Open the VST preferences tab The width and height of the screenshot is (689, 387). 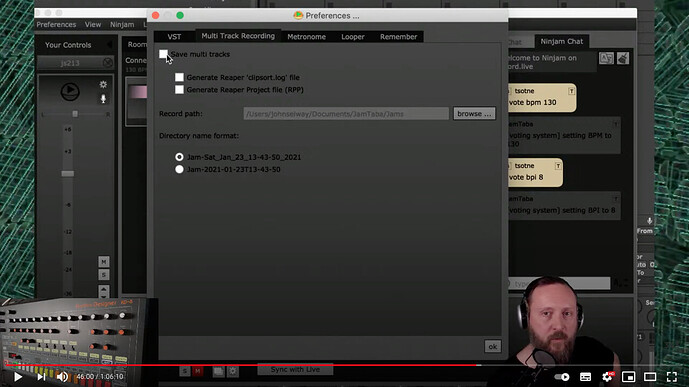tap(174, 36)
